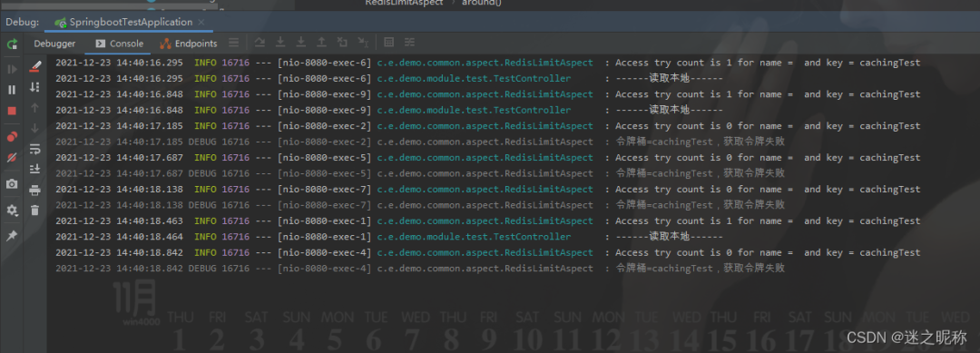The height and width of the screenshot is (353, 980).
Task: Click the print console icon
Action: [35, 190]
